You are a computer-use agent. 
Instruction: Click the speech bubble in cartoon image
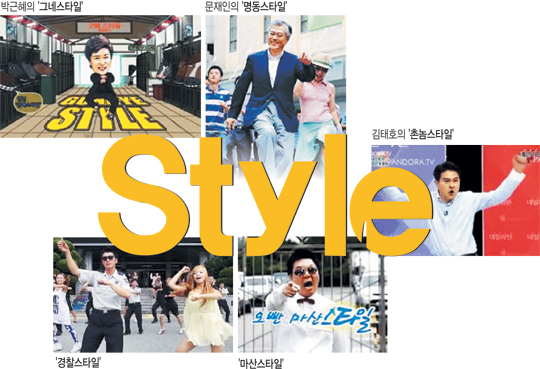[x=28, y=102]
